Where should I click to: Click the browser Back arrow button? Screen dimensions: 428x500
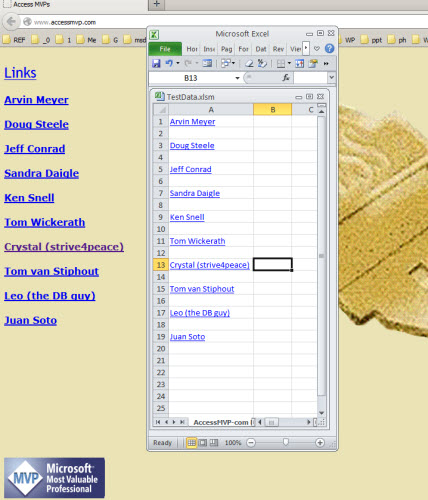(11, 22)
